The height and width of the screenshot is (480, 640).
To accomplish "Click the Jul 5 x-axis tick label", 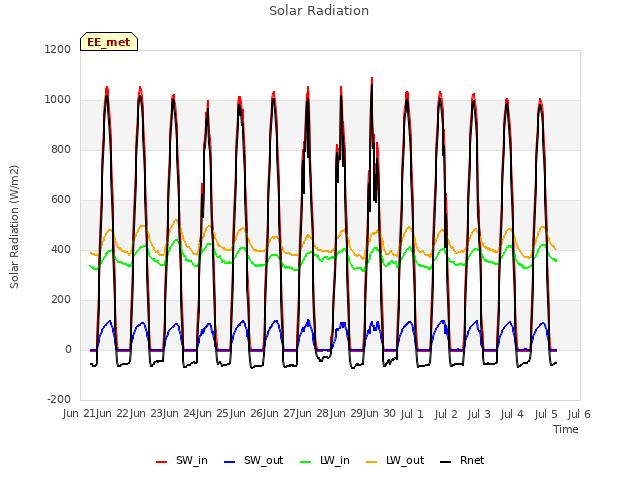I will coord(546,414).
